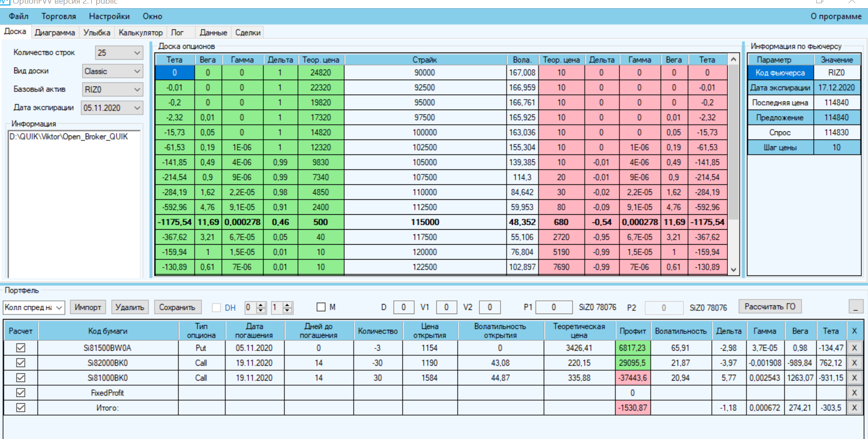The height and width of the screenshot is (439, 868).
Task: Open the Количество строк dropdown
Action: click(119, 53)
